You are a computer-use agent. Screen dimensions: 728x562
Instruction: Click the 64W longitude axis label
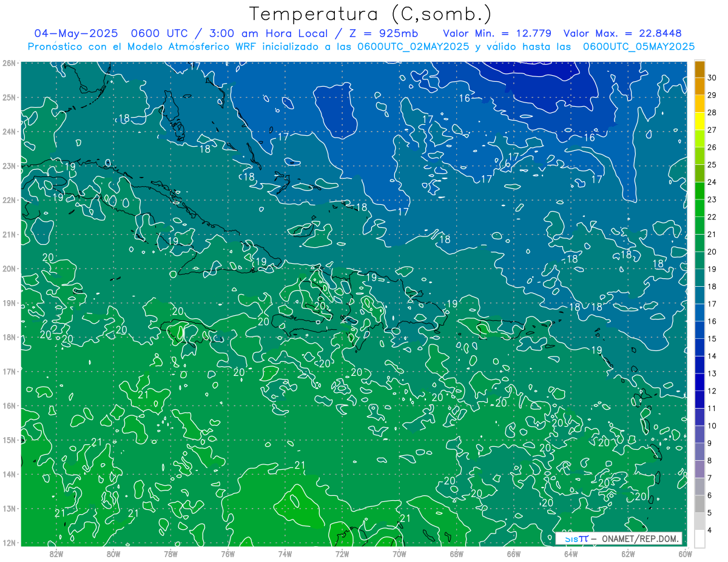tap(571, 554)
